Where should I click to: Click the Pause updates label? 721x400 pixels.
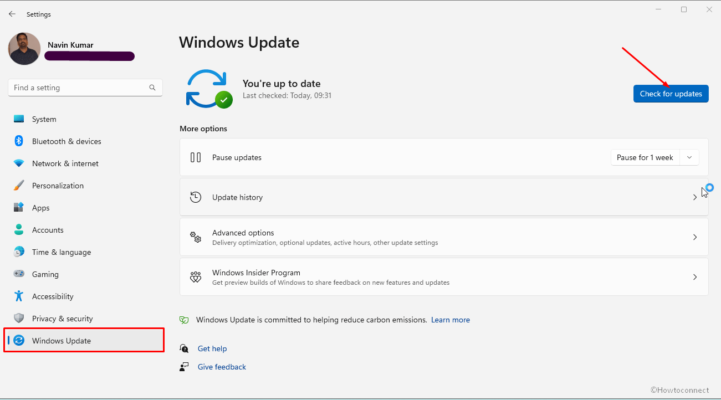tap(237, 157)
